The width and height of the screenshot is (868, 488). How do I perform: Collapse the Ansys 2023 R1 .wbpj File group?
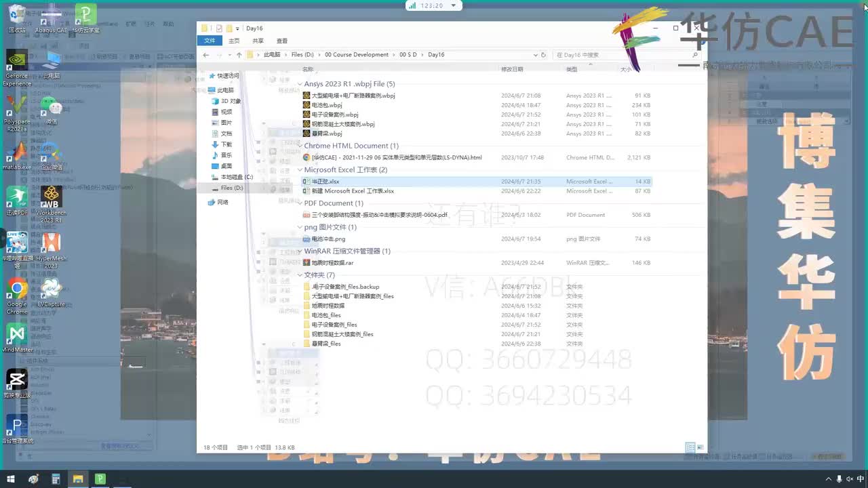pos(300,84)
